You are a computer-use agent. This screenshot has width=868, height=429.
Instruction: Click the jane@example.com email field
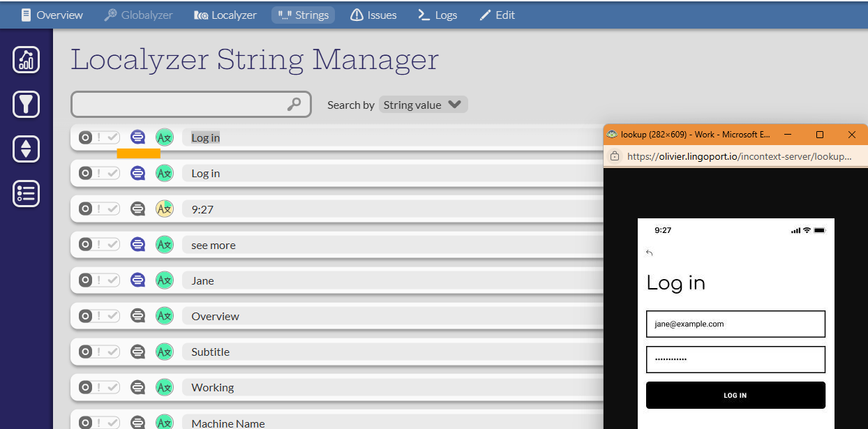tap(735, 324)
